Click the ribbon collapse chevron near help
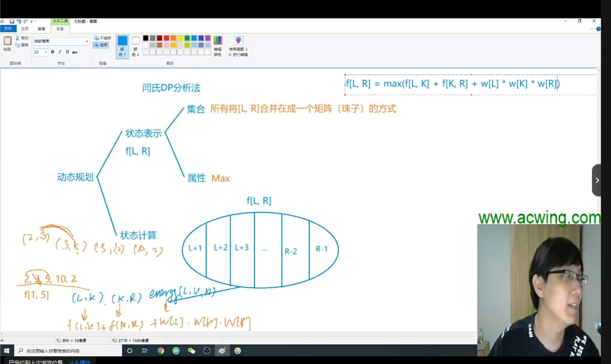This screenshot has width=611, height=364. (592, 29)
